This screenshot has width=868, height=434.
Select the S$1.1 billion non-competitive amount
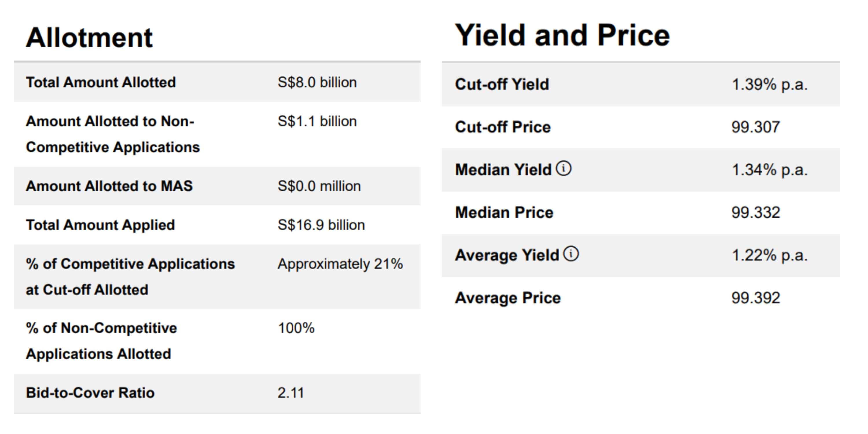[x=317, y=121]
